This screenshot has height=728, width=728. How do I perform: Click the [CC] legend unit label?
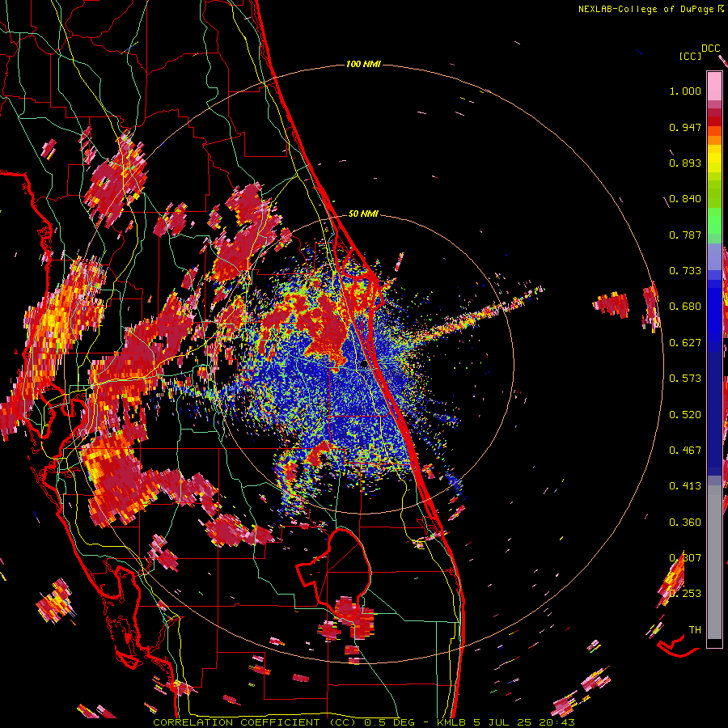click(691, 56)
